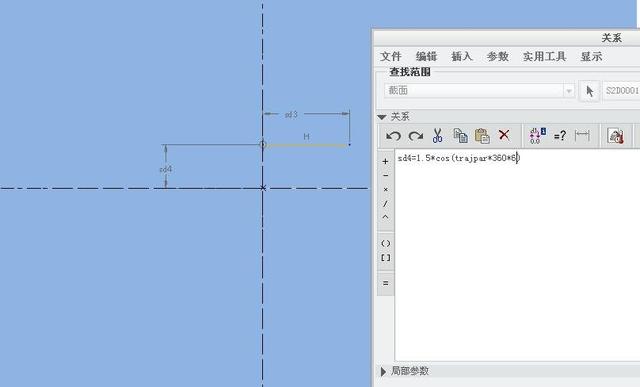
Task: Insert multiply operator from side palette
Action: 385,189
